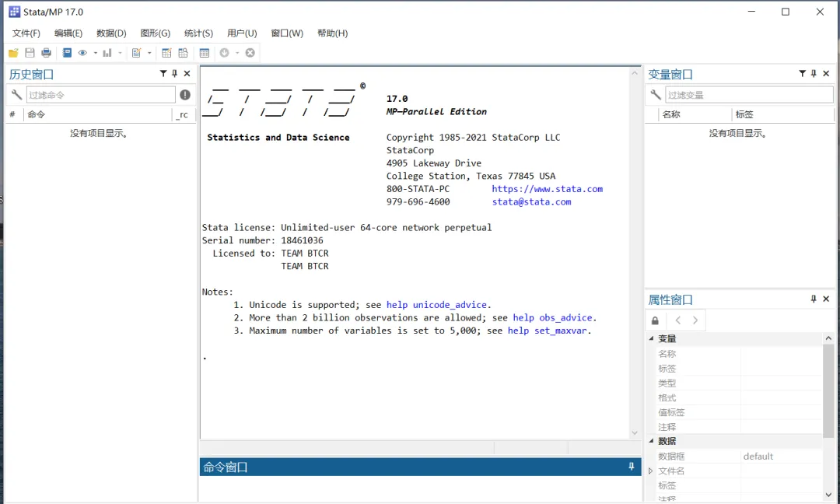Toggle the Properties window lock icon
This screenshot has height=504, width=840.
655,320
